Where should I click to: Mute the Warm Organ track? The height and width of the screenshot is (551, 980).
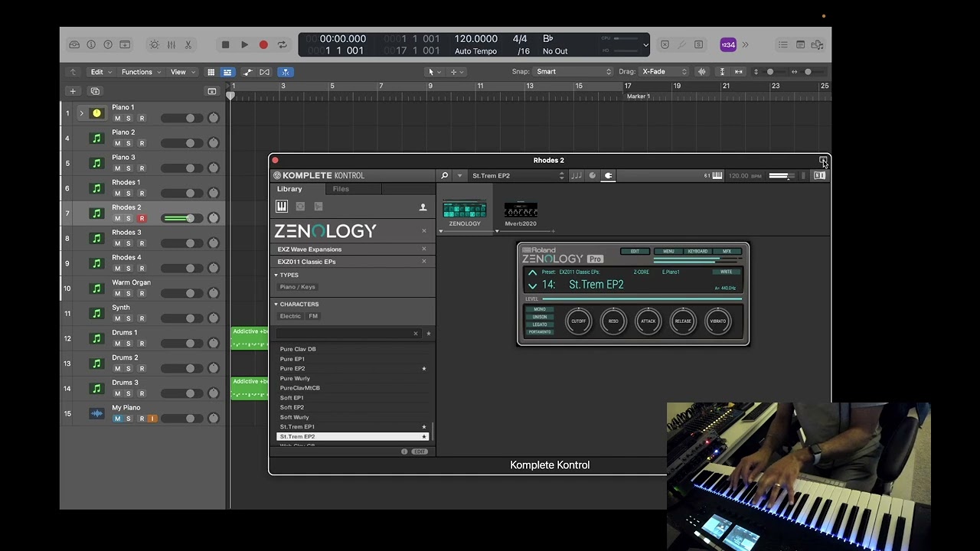pyautogui.click(x=117, y=294)
